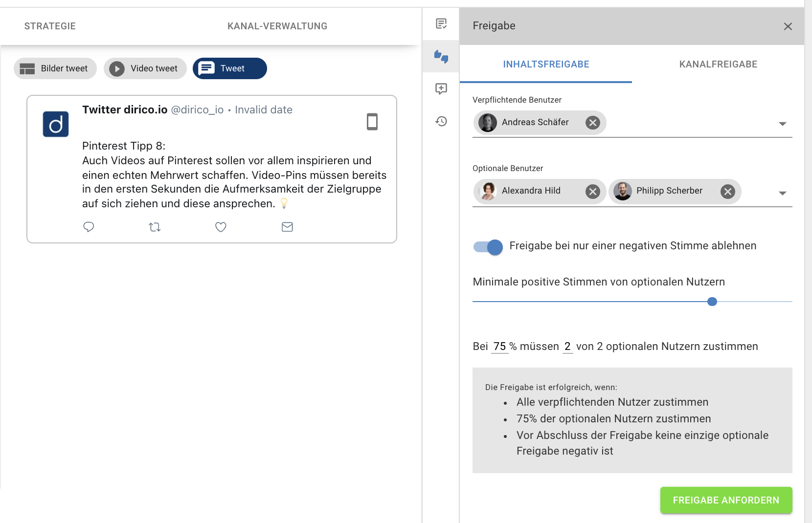Viewport: 812px width, 523px height.
Task: Open the add comment sidebar icon
Action: pos(441,88)
